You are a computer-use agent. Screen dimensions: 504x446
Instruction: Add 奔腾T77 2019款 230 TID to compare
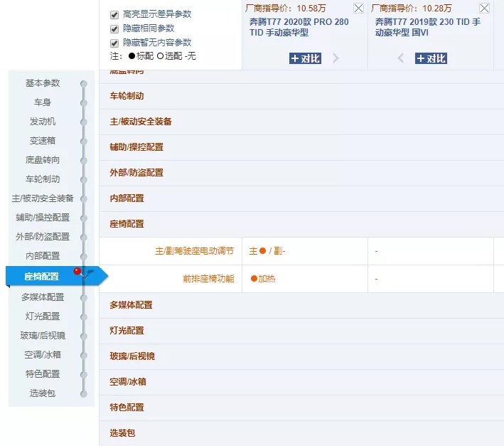tap(431, 58)
